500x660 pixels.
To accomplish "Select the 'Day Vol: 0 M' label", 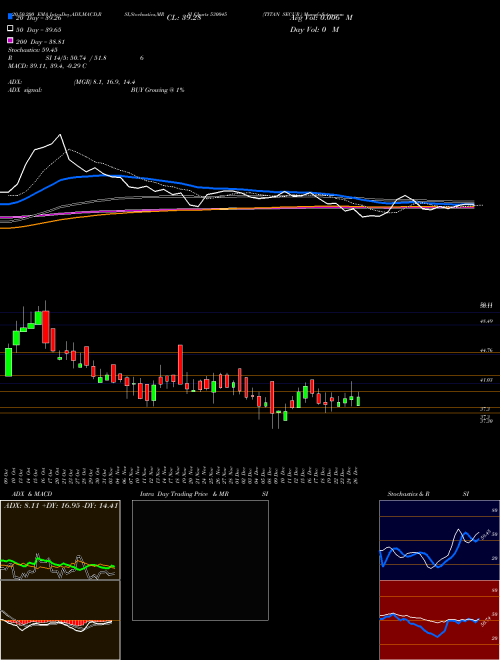I will point(314,30).
